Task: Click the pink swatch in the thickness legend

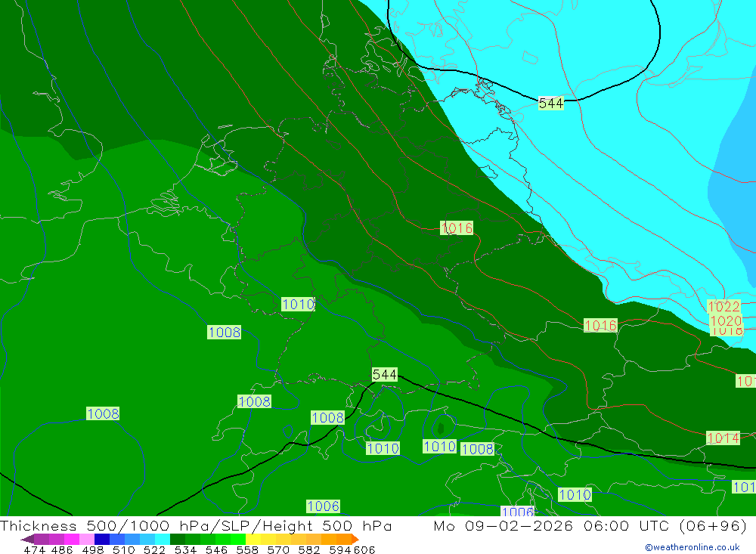Action: [87, 539]
